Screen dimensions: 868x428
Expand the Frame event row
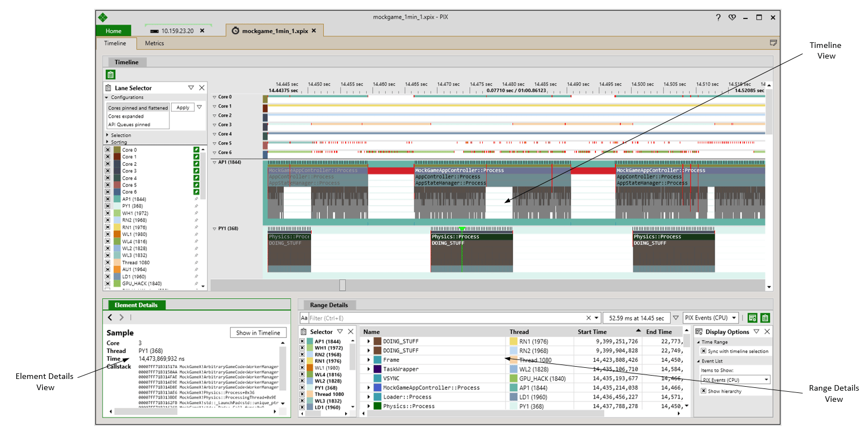pyautogui.click(x=368, y=360)
